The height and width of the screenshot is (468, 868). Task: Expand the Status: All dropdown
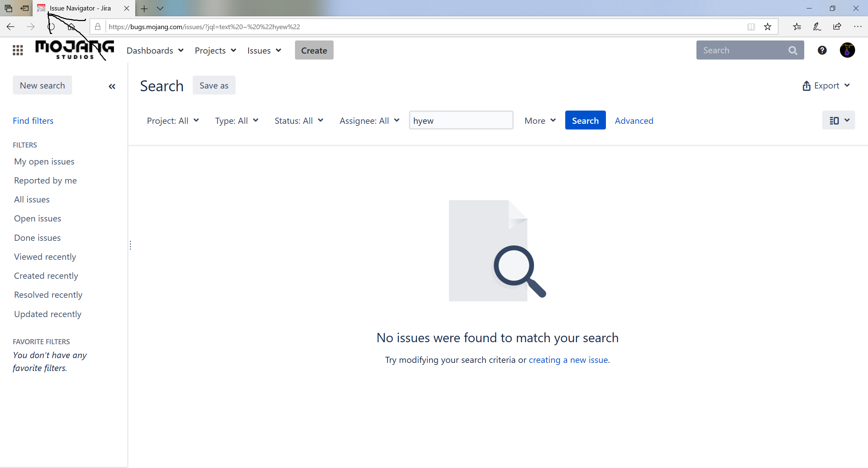pyautogui.click(x=299, y=121)
